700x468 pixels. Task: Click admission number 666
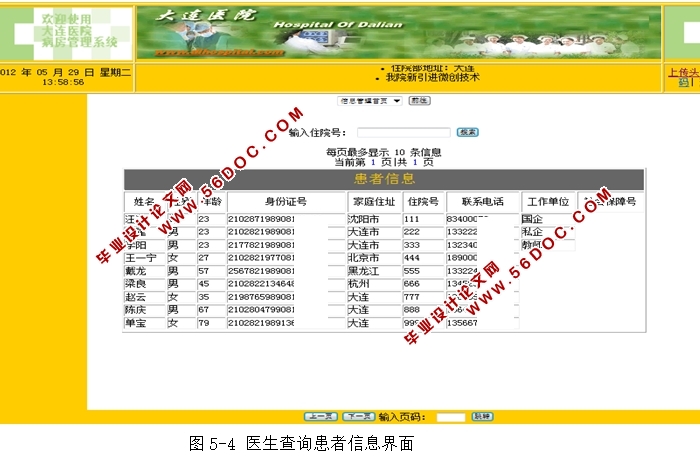coord(411,284)
